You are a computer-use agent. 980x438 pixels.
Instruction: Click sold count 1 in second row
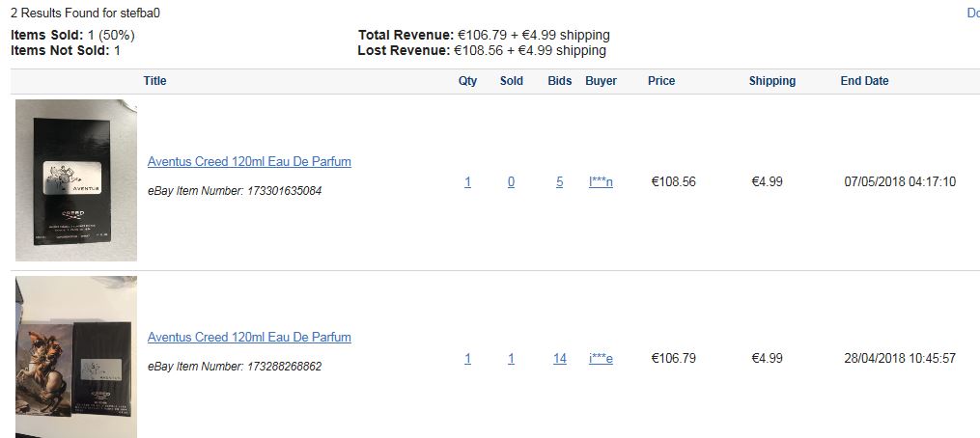(512, 359)
